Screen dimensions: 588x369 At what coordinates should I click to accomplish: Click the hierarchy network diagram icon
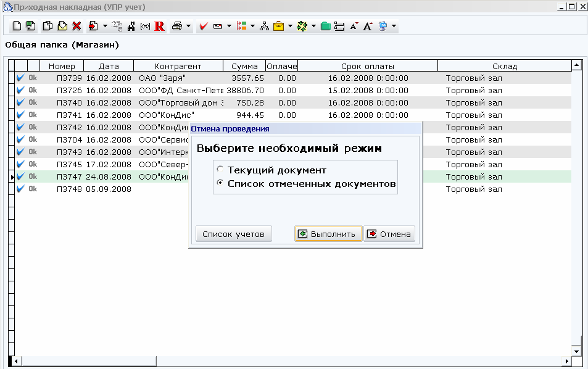click(264, 26)
